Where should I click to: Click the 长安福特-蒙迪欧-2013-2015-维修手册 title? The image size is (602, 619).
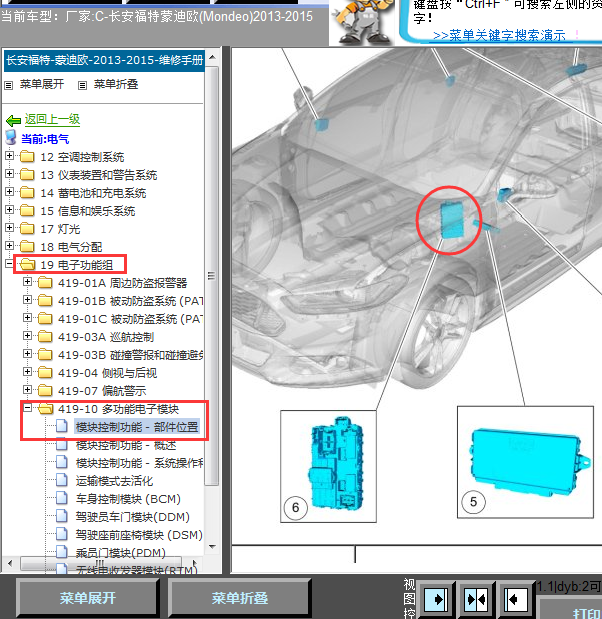(104, 60)
